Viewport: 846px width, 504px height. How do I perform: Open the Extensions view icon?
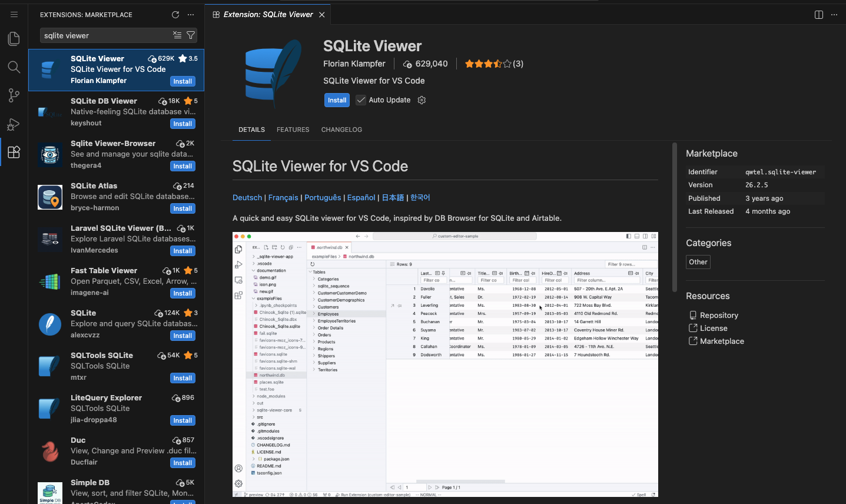click(14, 152)
